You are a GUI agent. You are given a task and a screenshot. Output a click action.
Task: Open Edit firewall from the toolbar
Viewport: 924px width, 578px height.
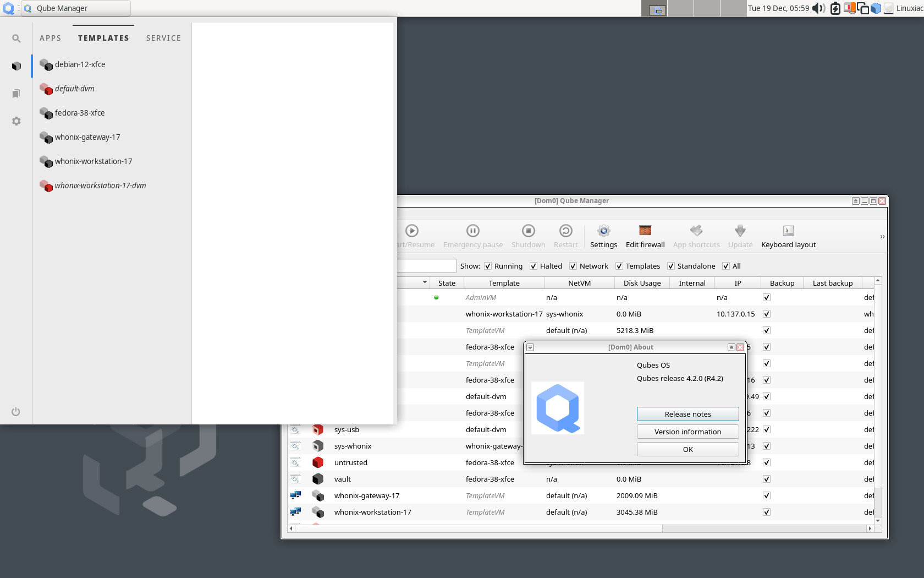pos(645,236)
